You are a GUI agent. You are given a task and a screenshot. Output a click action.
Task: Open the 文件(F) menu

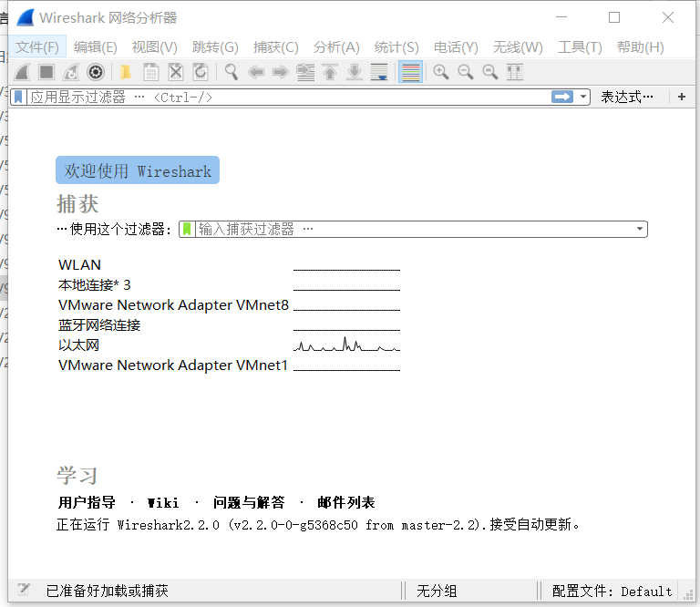point(37,46)
